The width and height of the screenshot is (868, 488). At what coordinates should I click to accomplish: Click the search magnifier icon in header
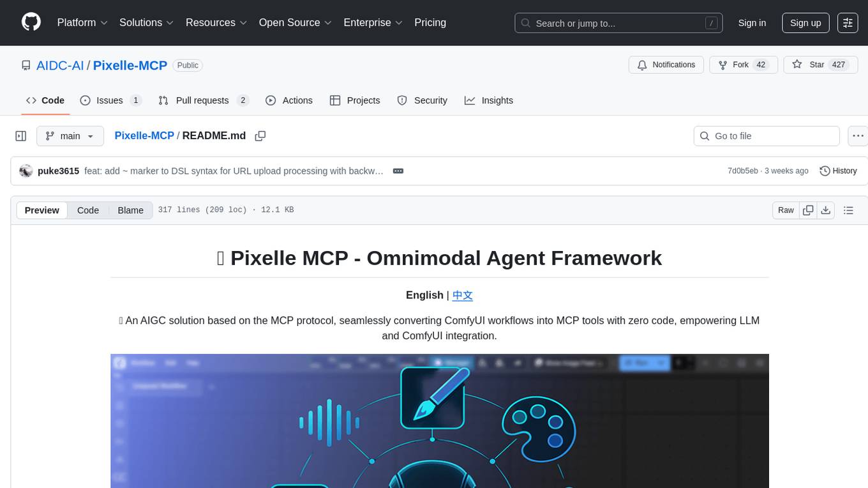pyautogui.click(x=526, y=23)
